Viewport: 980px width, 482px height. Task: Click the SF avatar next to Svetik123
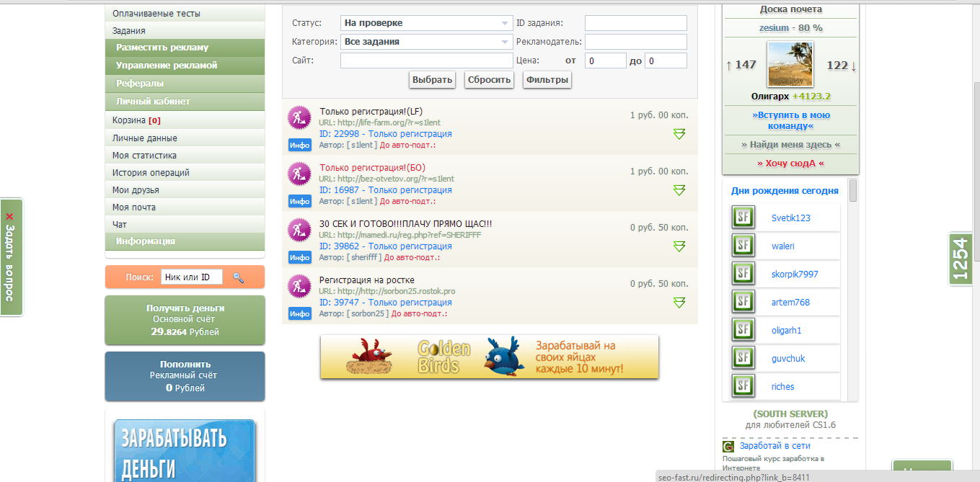743,218
